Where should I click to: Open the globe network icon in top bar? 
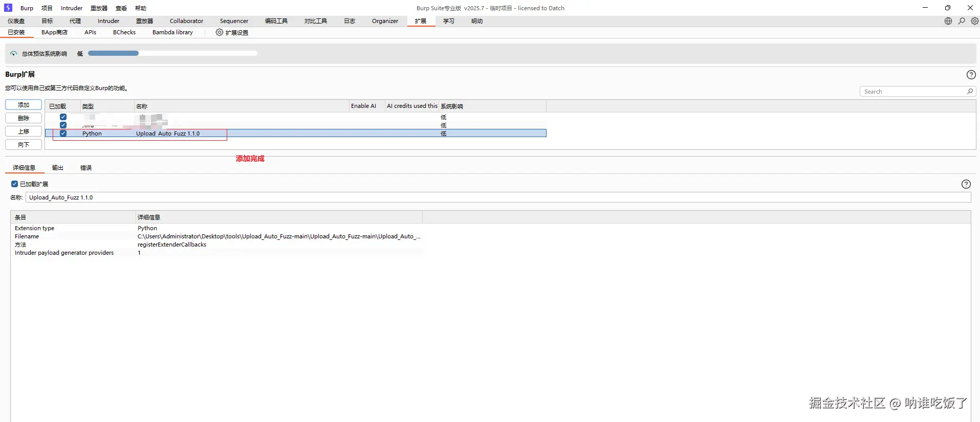948,21
